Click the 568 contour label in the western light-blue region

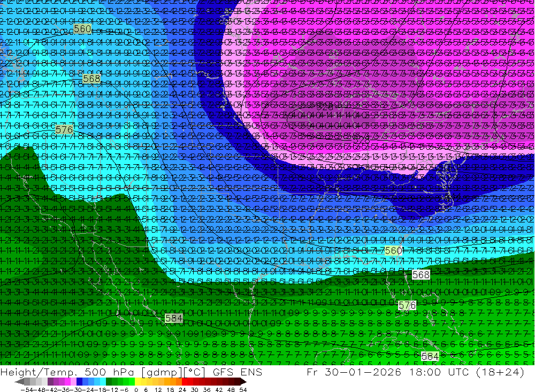pyautogui.click(x=91, y=79)
